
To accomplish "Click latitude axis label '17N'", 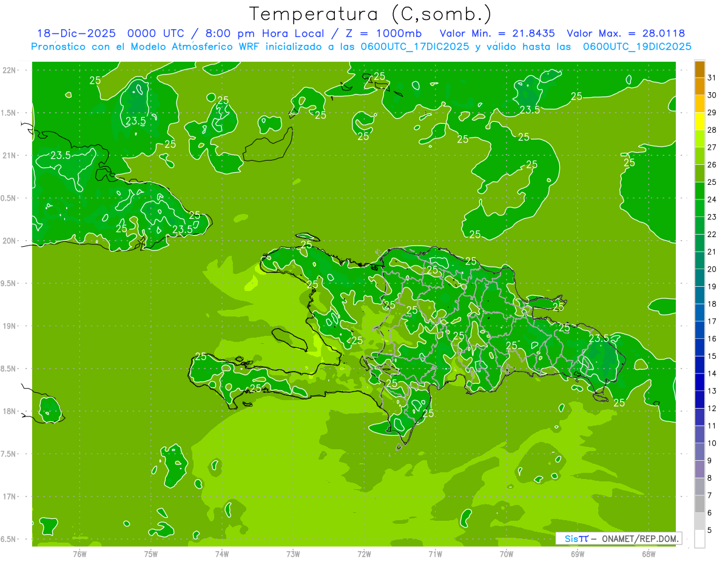I will pos(9,497).
